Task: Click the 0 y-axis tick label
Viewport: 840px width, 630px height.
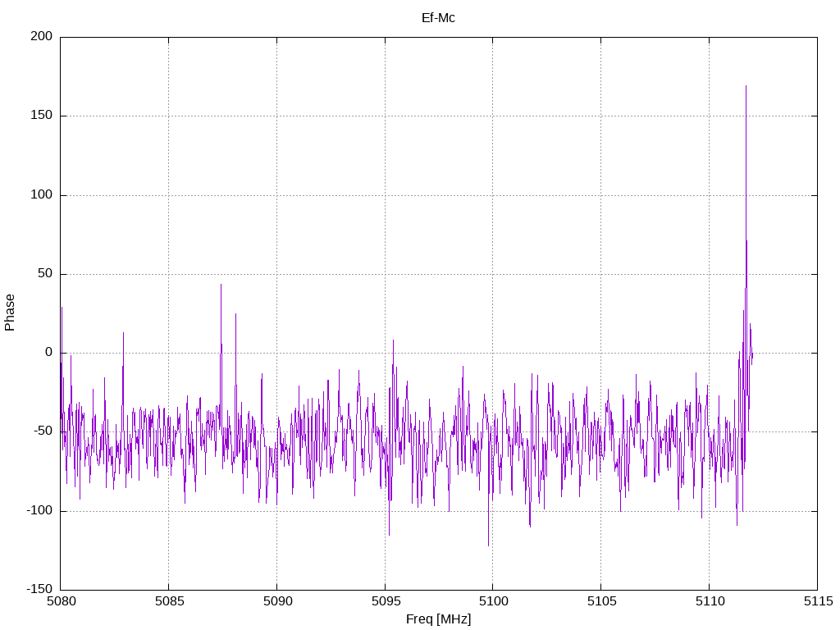Action: click(49, 353)
